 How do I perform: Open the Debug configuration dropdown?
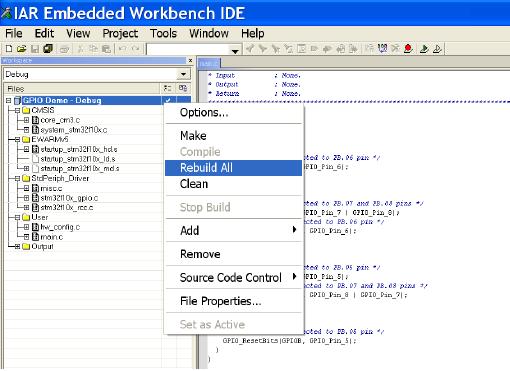pos(183,74)
